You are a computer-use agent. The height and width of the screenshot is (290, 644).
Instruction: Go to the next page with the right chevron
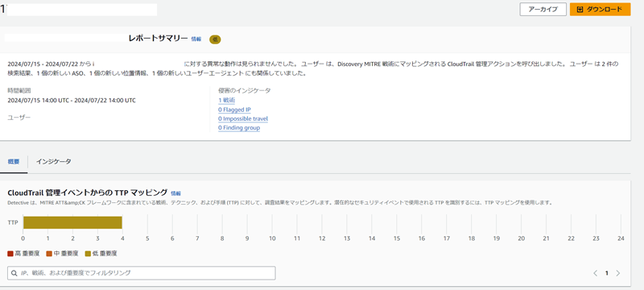(618, 273)
